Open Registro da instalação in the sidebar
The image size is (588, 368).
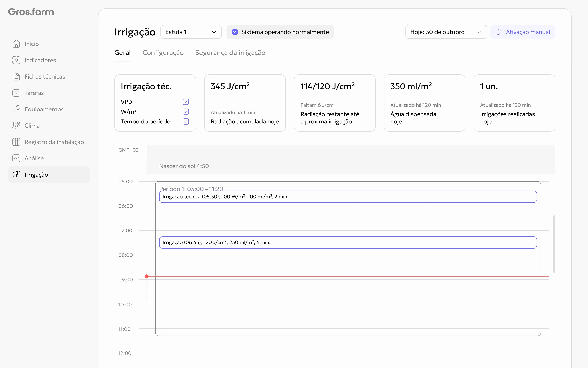tap(49, 142)
